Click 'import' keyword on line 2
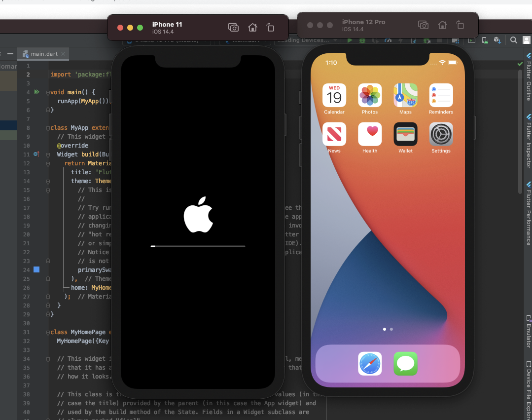Image resolution: width=532 pixels, height=420 pixels. pos(60,75)
